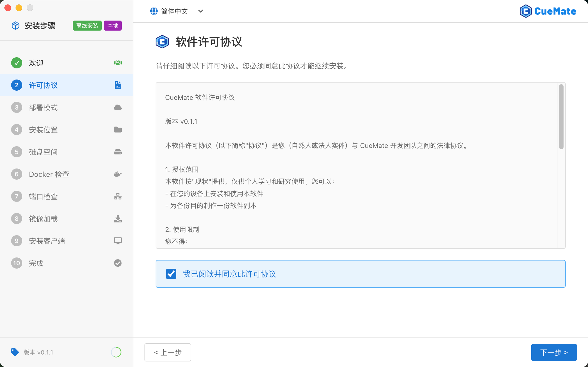The height and width of the screenshot is (367, 588).
Task: Click the CueMate logo in top right corner
Action: [548, 11]
